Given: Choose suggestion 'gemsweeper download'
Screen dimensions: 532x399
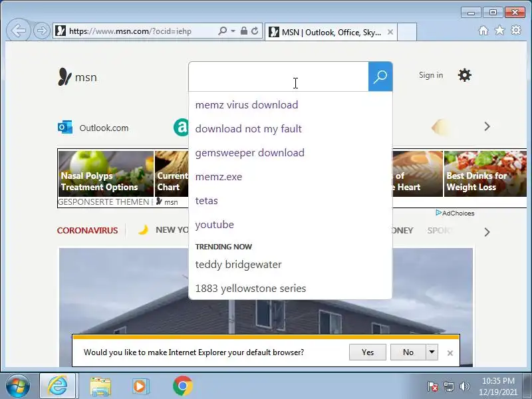Looking at the screenshot, I should tap(291, 153).
